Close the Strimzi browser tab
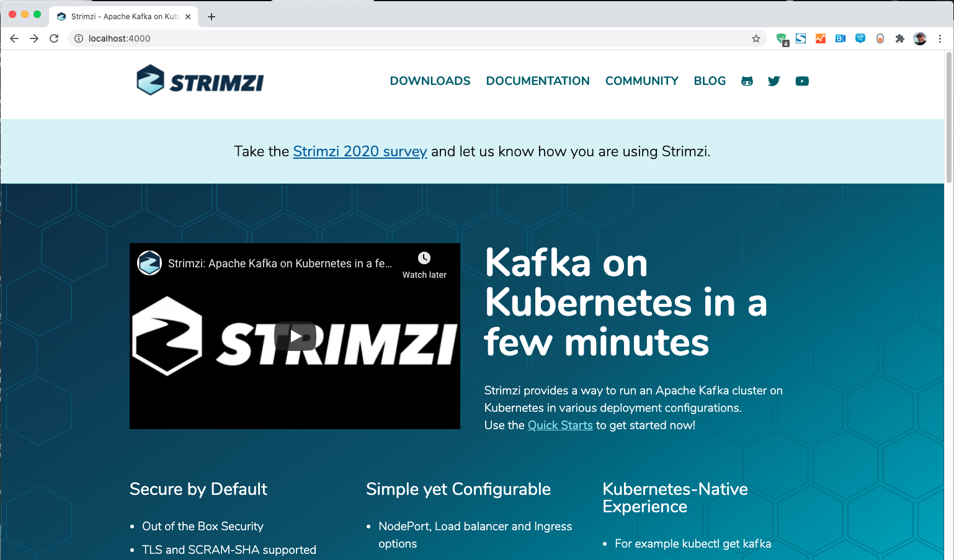Viewport: 954px width, 560px height. [x=188, y=17]
